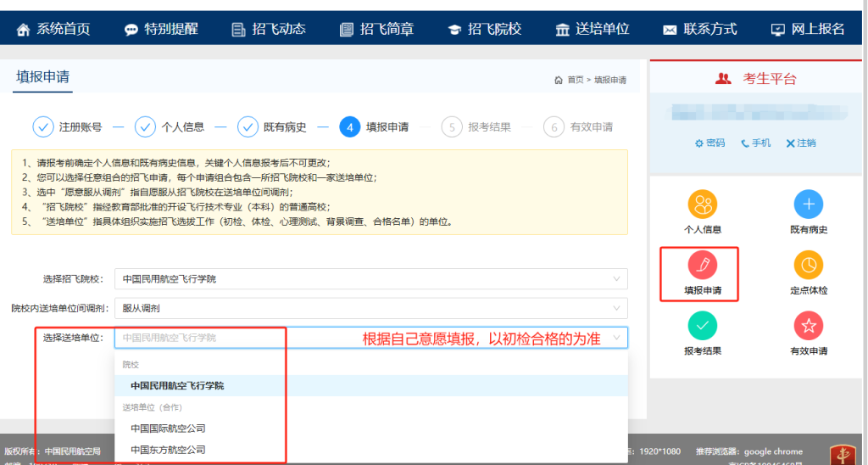Select the 定点体检 clock icon
868x465 pixels.
click(807, 266)
